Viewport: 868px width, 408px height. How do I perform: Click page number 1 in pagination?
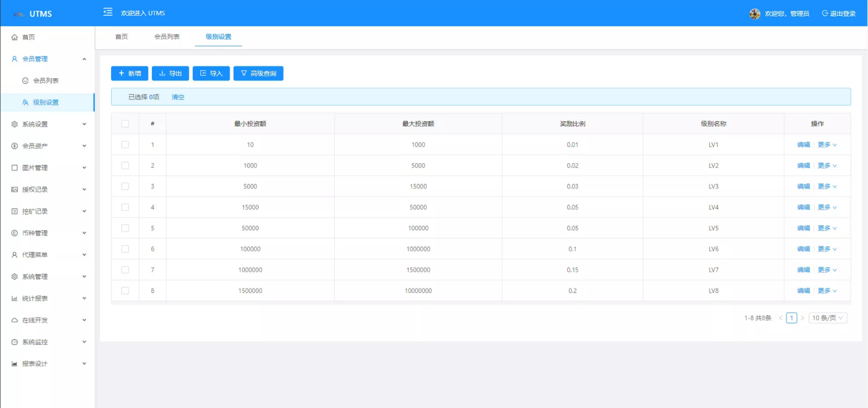pos(791,318)
